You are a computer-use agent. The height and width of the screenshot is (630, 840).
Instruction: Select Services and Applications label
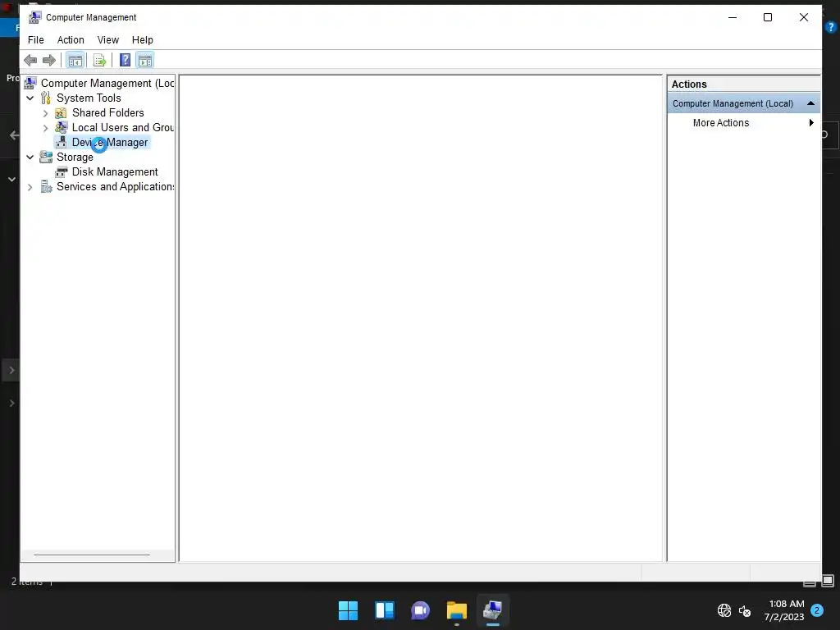(115, 186)
